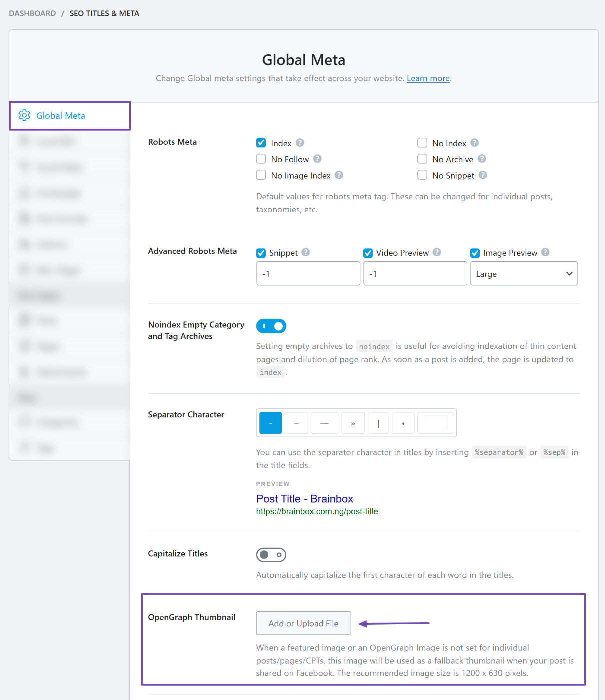605x700 pixels.
Task: Show help for No Image Index
Action: pos(339,175)
